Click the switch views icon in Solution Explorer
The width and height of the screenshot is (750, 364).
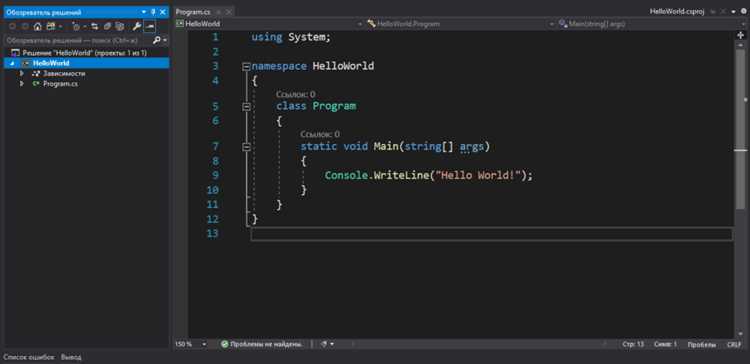tap(51, 26)
